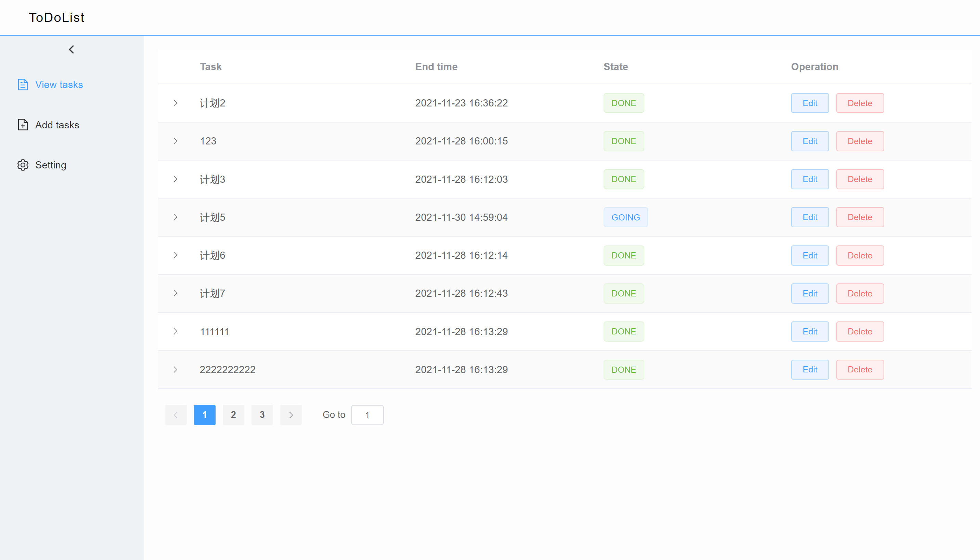Image resolution: width=980 pixels, height=560 pixels.
Task: Expand the details row of task 计划2
Action: pos(176,103)
